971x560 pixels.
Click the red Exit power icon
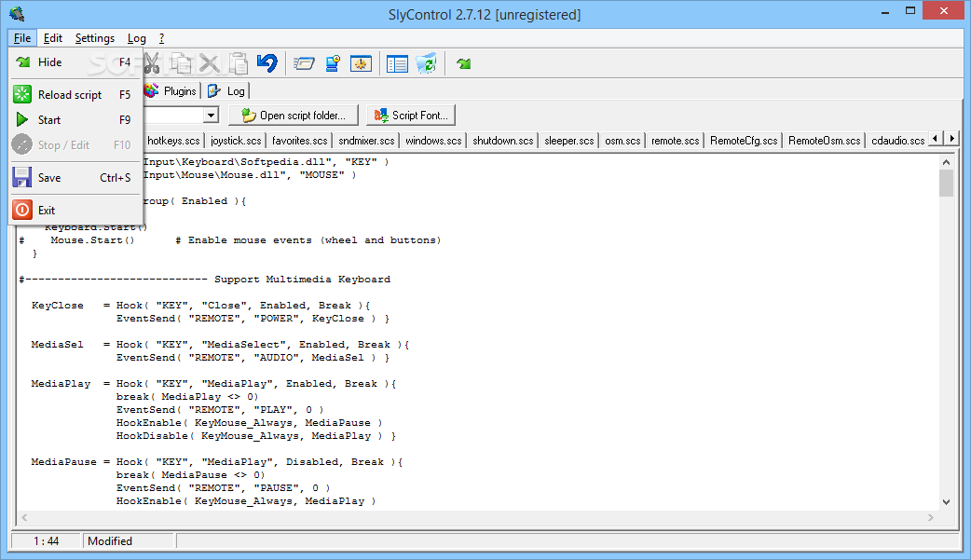tap(22, 210)
